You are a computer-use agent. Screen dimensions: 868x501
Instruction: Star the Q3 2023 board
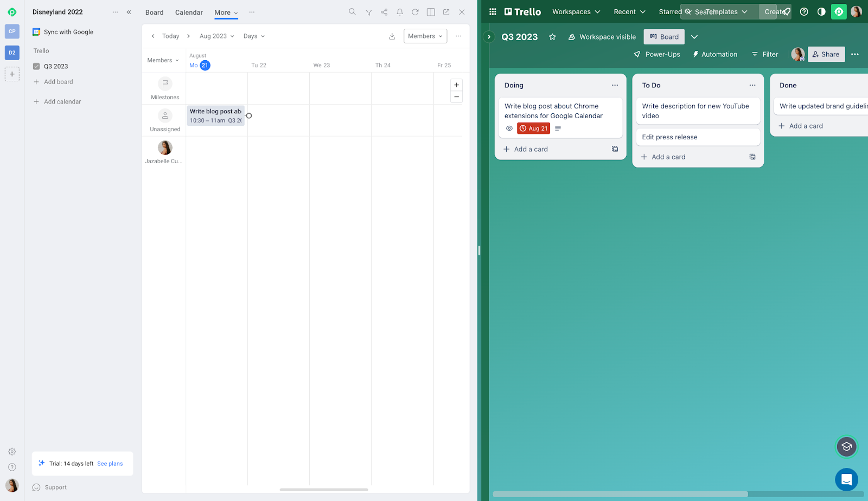[x=552, y=37]
